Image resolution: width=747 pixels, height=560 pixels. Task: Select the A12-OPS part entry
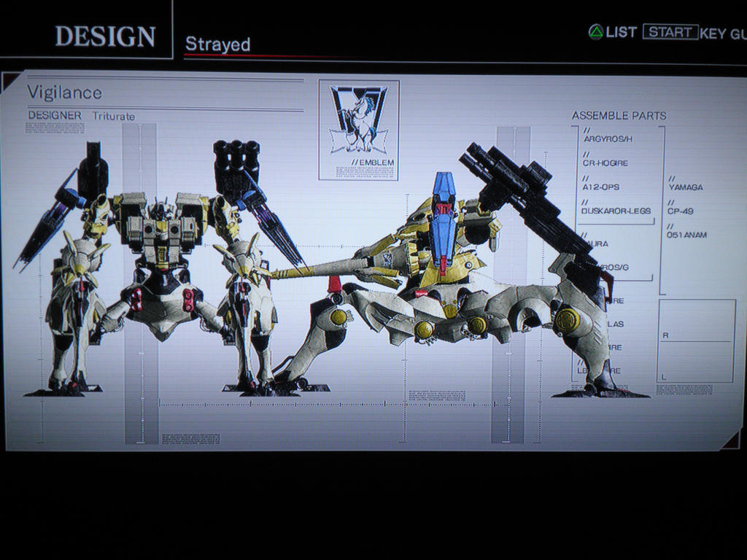(601, 187)
